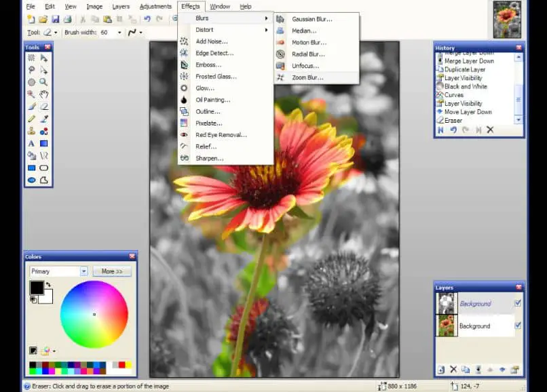
Task: Select Oil Painting in Effects menu
Action: tap(214, 100)
